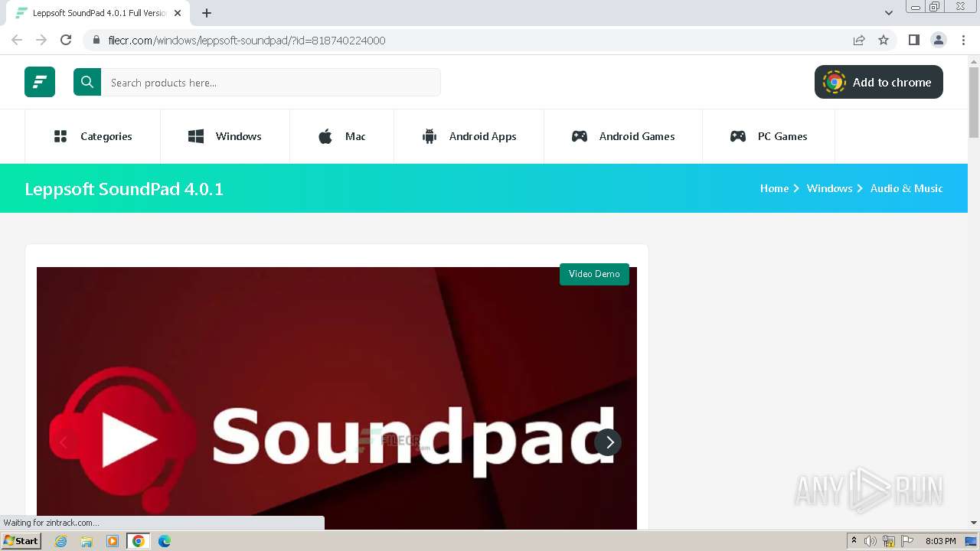Open a new browser tab
Image resolution: width=980 pixels, height=551 pixels.
(x=207, y=13)
